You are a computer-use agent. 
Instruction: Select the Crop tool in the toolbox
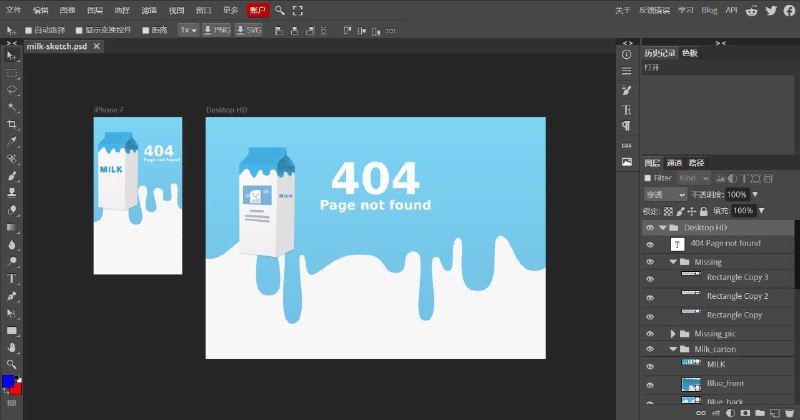click(x=12, y=124)
